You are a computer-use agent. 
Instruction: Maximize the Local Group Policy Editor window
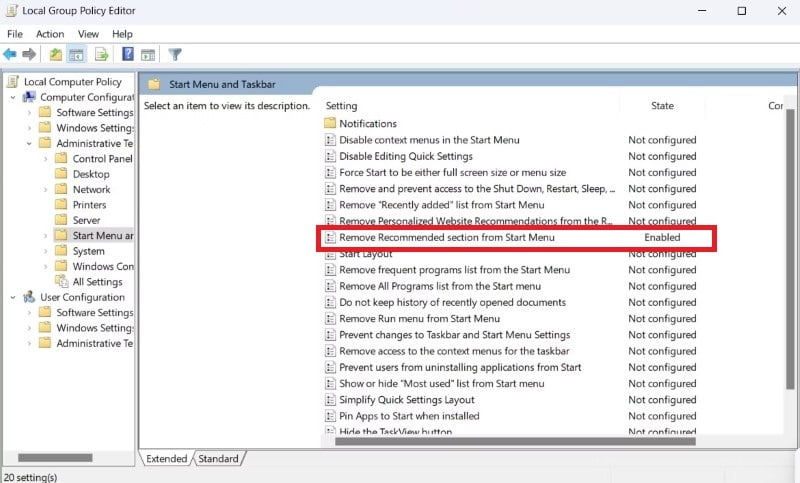(742, 11)
